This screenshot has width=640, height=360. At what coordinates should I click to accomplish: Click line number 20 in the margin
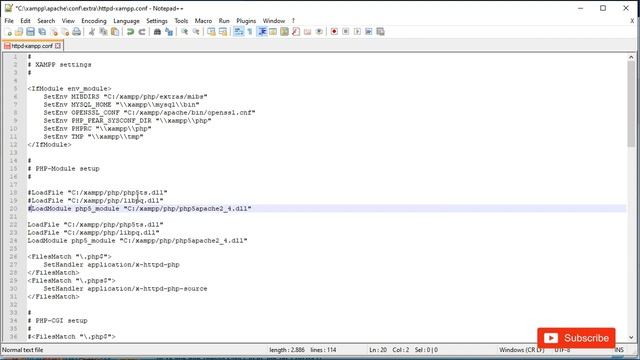point(13,209)
